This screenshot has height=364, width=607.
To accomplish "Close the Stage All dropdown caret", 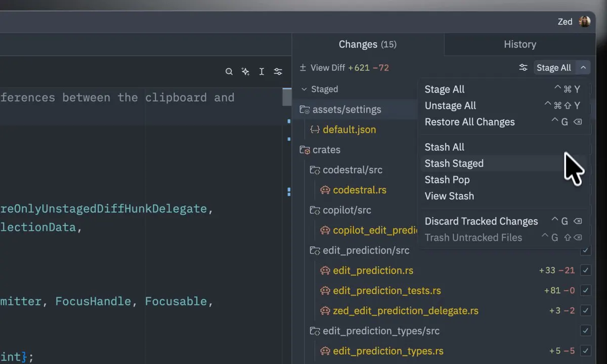I will 583,68.
